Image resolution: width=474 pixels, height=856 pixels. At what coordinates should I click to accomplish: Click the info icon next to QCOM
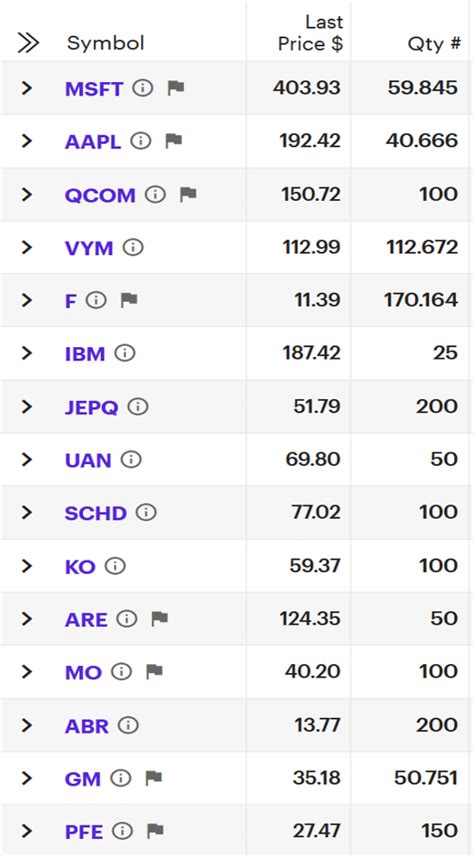pyautogui.click(x=155, y=194)
